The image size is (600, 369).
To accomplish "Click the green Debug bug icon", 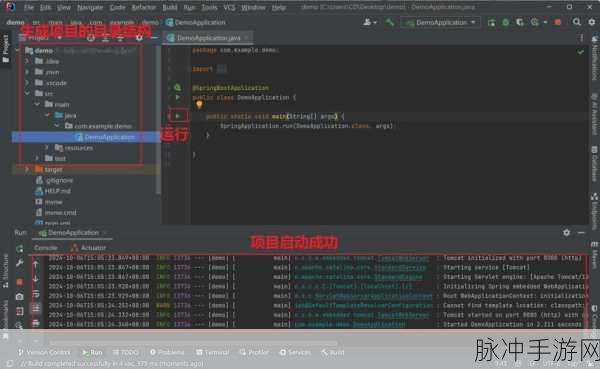I will click(x=505, y=23).
